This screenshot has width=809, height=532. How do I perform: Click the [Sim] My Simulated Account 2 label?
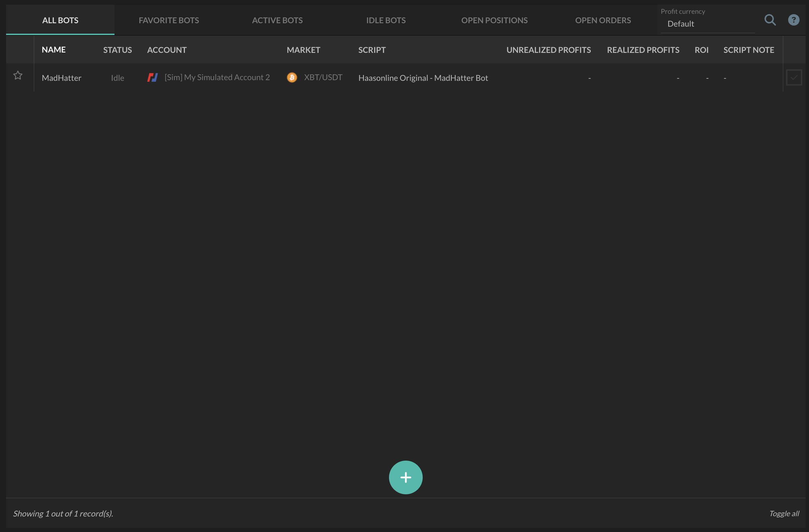pyautogui.click(x=217, y=77)
